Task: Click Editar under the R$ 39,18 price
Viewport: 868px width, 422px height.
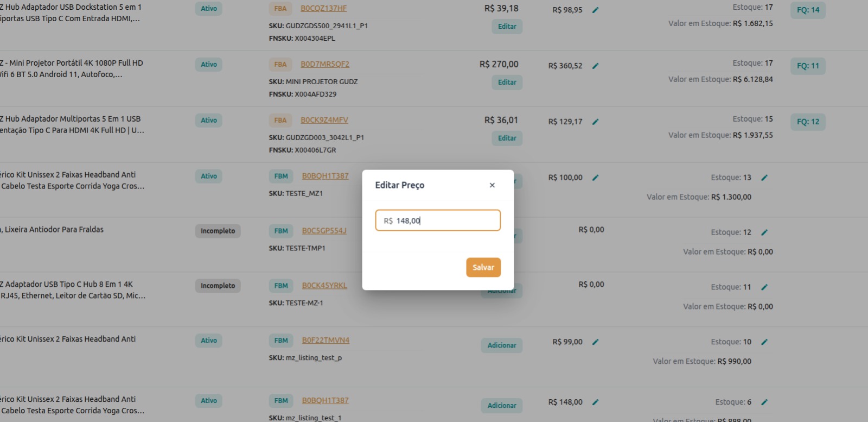Action: click(x=507, y=27)
